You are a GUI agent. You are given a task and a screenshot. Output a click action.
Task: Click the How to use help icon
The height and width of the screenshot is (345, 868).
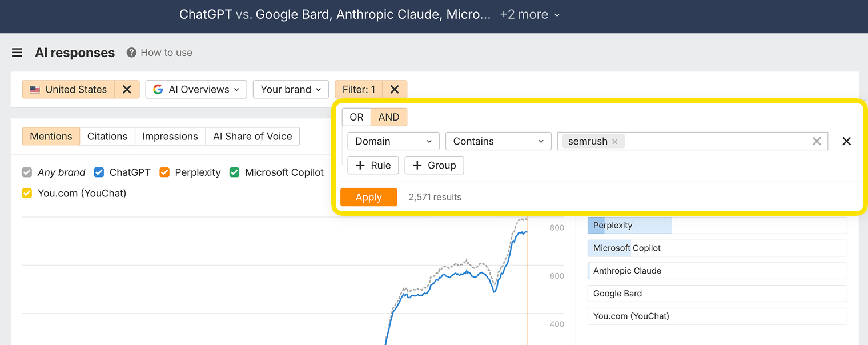coord(132,53)
